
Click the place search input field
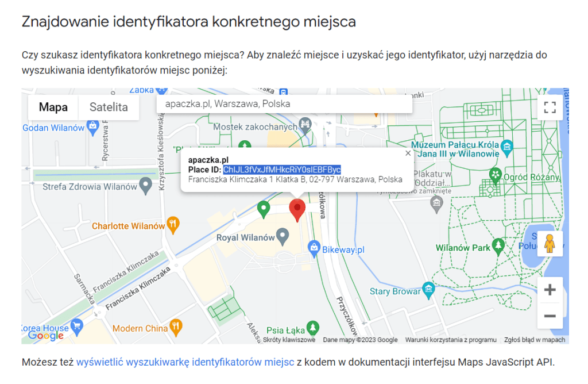284,104
